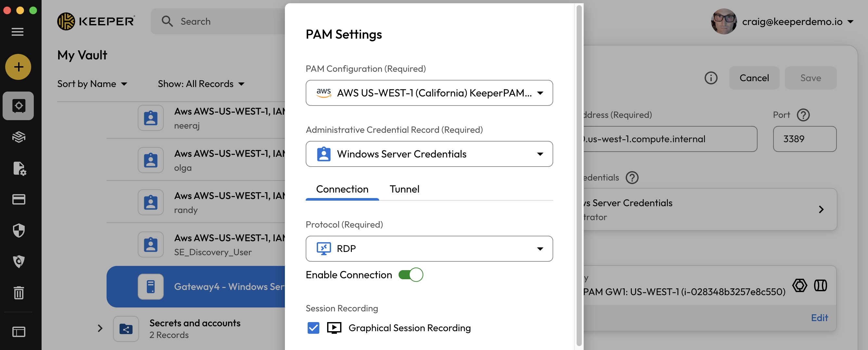Click the yellow plus create-new button
This screenshot has width=868, height=350.
pyautogui.click(x=18, y=67)
